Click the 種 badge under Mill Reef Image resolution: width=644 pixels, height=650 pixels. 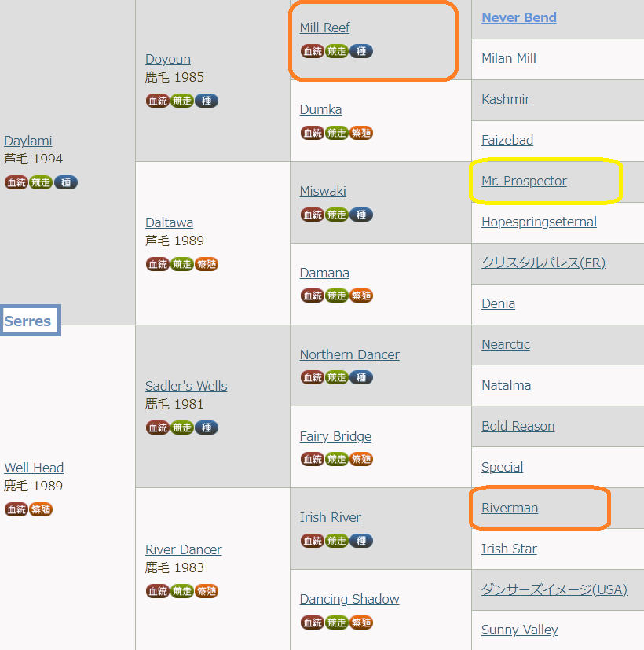[361, 51]
